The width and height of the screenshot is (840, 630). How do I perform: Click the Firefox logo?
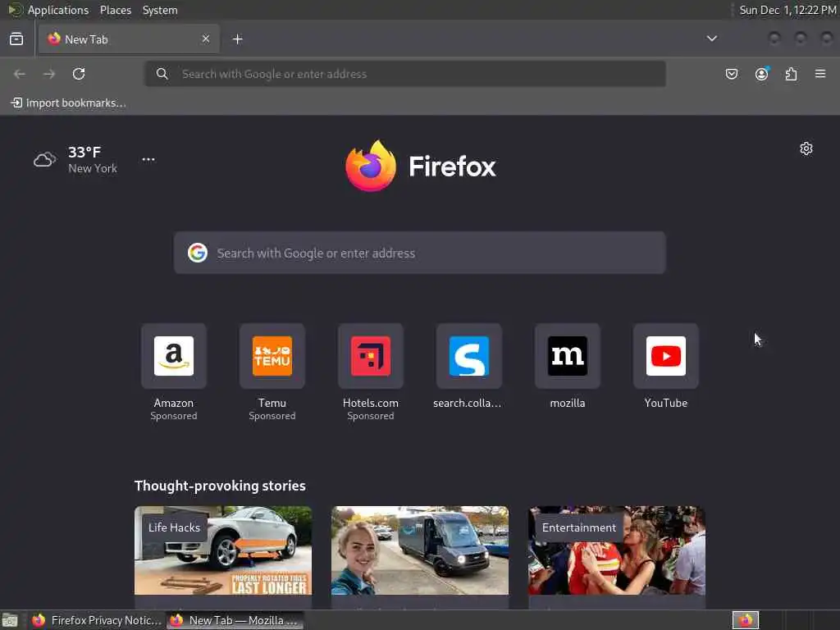tap(421, 166)
